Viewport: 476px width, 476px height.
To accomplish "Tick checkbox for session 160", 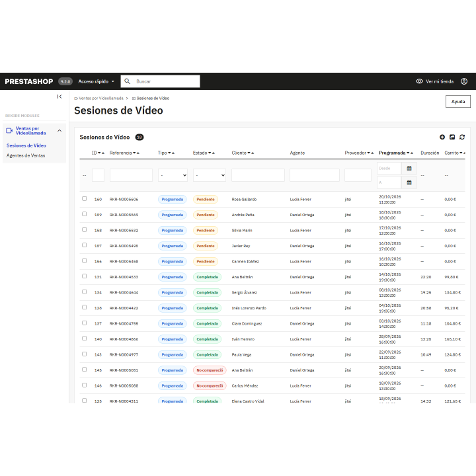I will click(85, 198).
